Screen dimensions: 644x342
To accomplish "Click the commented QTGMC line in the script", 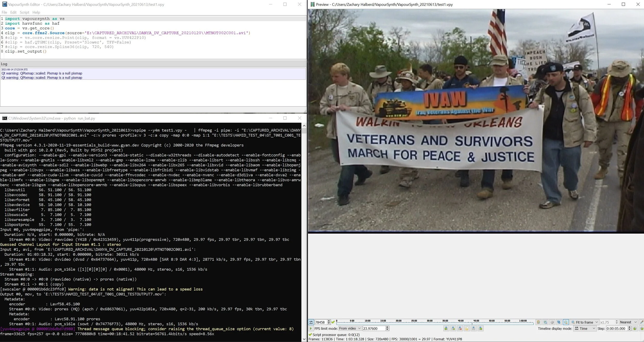I will (x=68, y=42).
